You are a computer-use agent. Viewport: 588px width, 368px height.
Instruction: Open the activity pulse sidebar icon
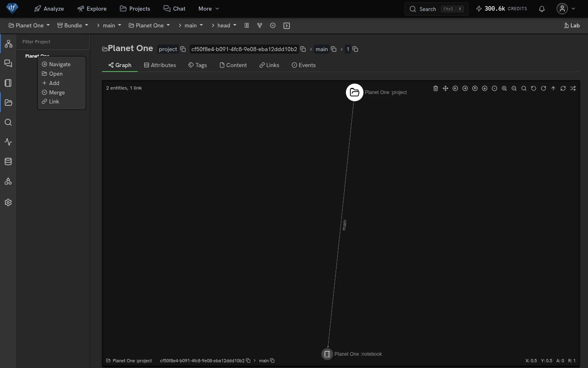tap(8, 142)
